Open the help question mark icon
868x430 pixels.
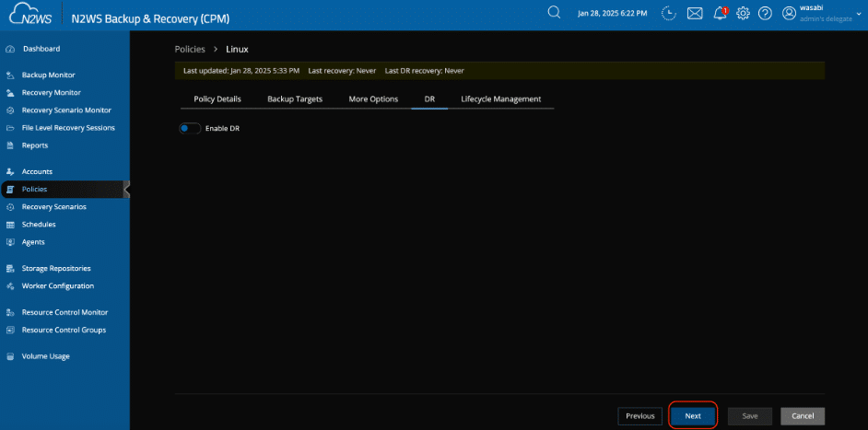coord(765,13)
